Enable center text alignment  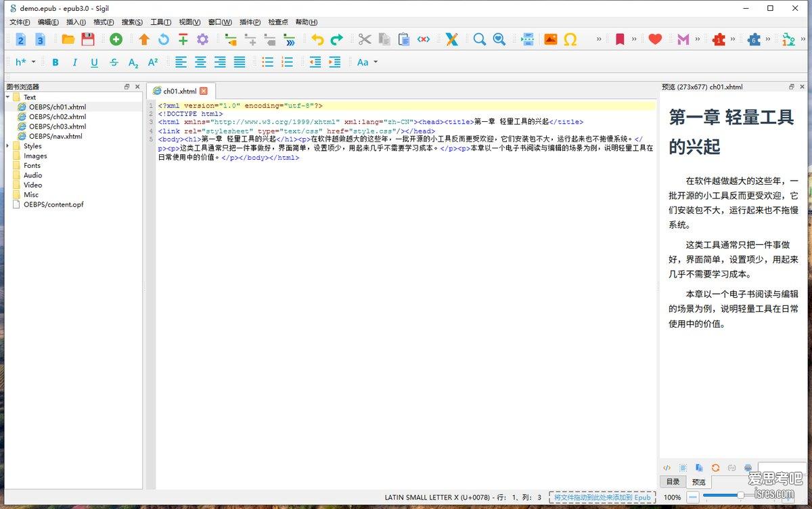coord(201,62)
